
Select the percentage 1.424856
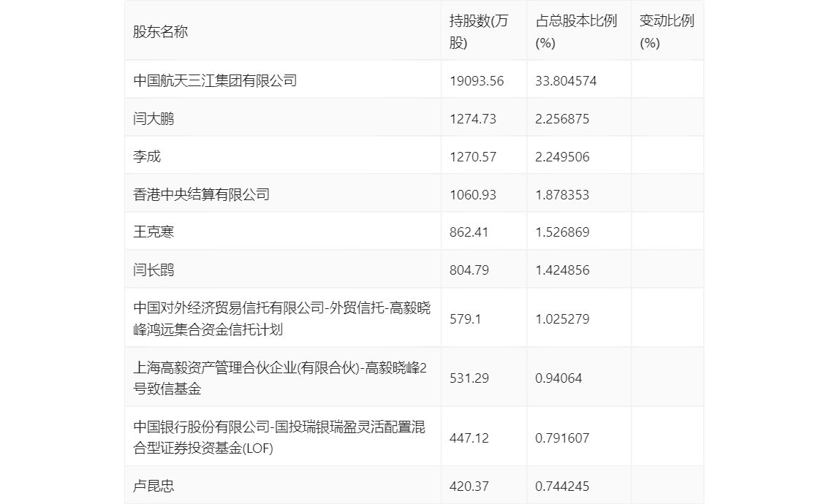coord(562,270)
